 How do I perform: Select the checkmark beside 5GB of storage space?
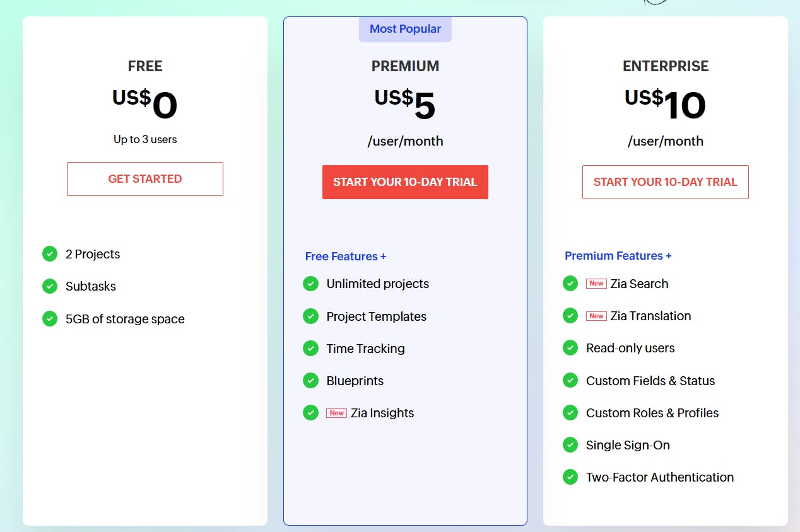(x=50, y=319)
